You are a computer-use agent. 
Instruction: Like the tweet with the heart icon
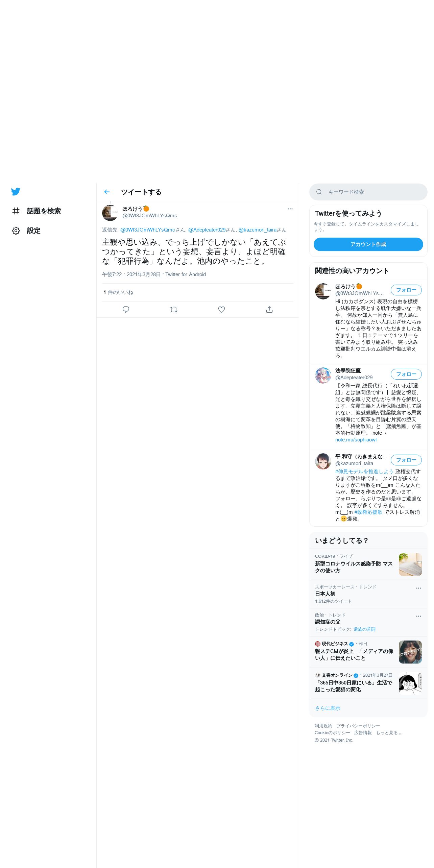pyautogui.click(x=221, y=309)
